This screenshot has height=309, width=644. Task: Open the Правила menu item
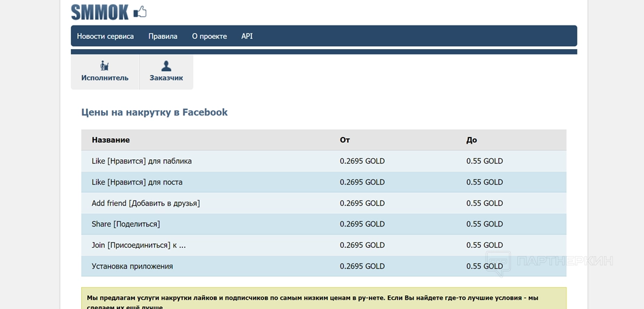[163, 36]
